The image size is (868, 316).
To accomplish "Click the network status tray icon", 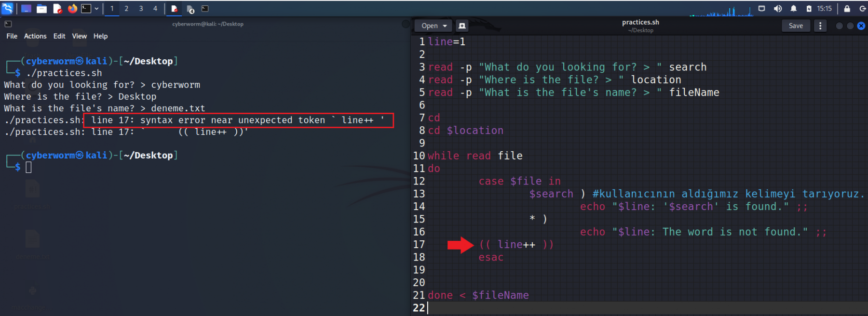I will click(x=761, y=9).
